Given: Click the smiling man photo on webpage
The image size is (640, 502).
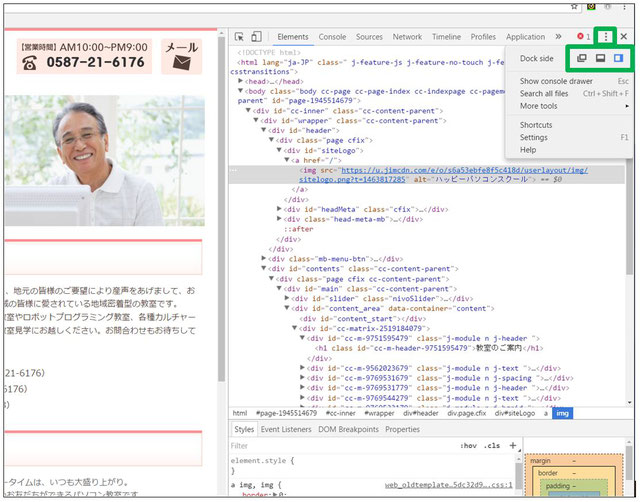Looking at the screenshot, I should [x=104, y=161].
